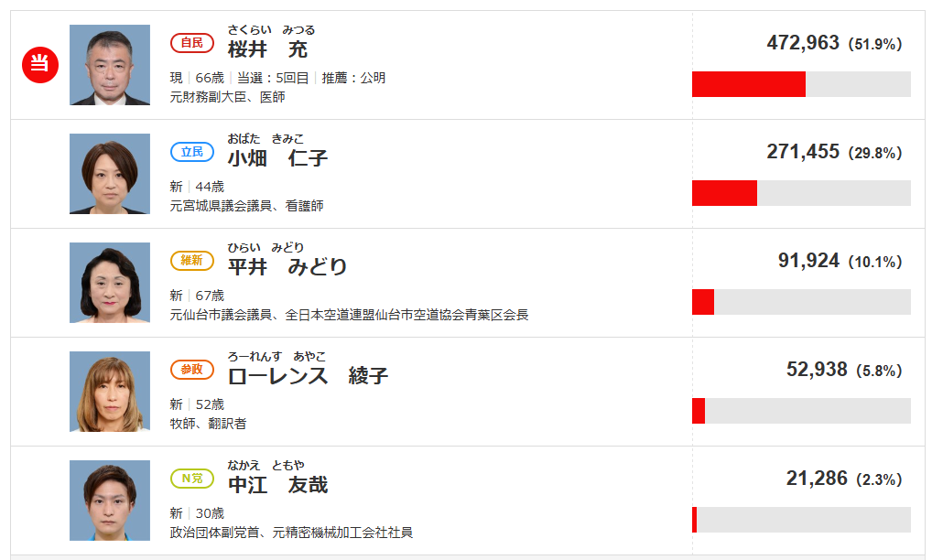This screenshot has height=560, width=932.
Task: Select candidate name ローレンス 綾子
Action: tap(308, 376)
